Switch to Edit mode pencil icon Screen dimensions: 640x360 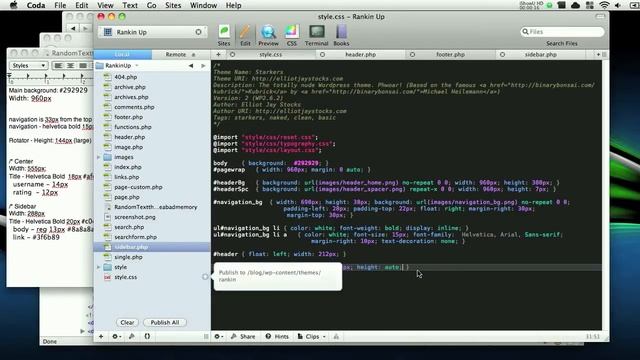coord(245,35)
